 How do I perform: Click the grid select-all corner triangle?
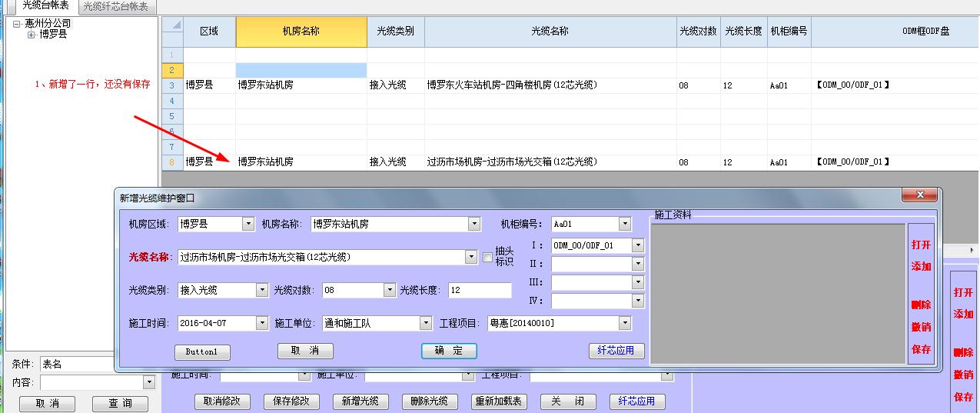pos(172,32)
